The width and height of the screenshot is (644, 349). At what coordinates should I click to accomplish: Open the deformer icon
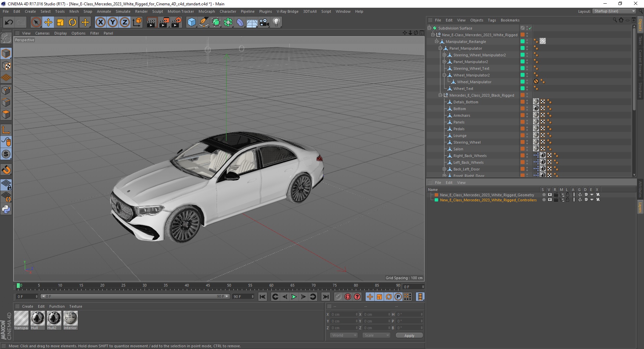[x=240, y=22]
